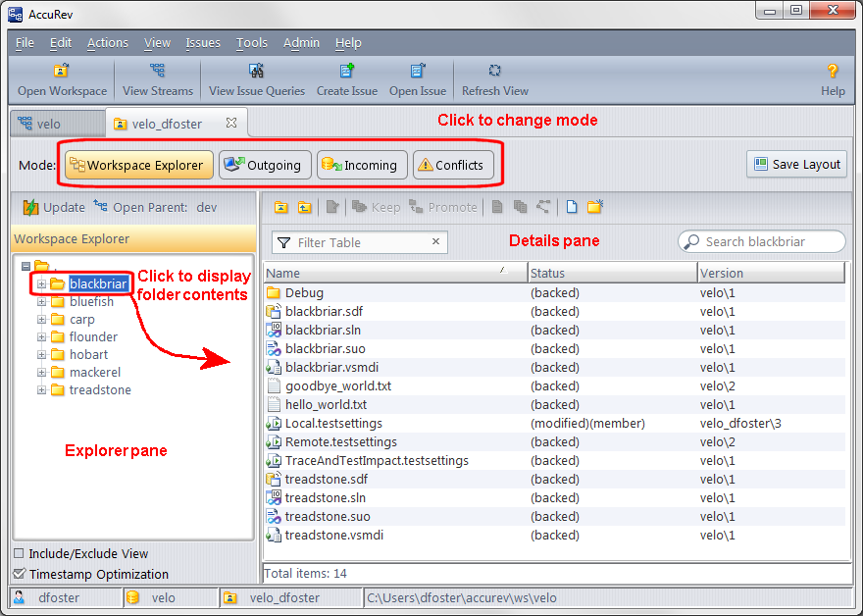Click the Open Workspace toolbar icon

pyautogui.click(x=62, y=72)
